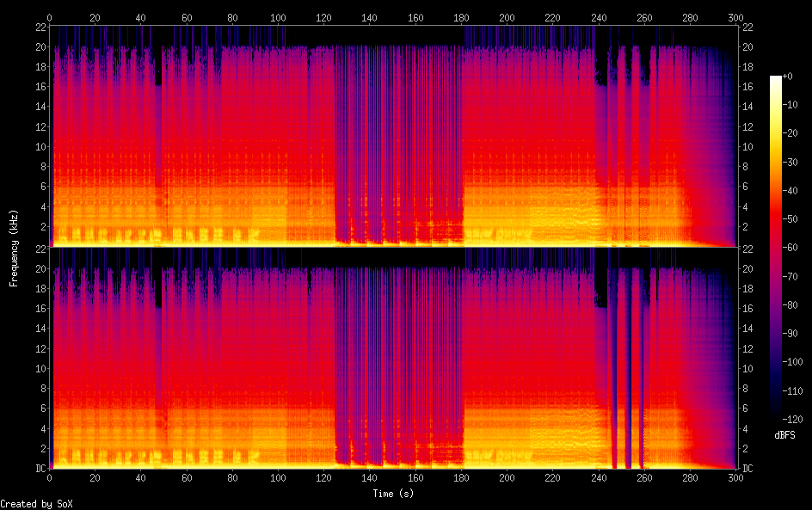The height and width of the screenshot is (510, 812).
Task: Click the "240" tick on the top time axis
Action: pyautogui.click(x=599, y=17)
